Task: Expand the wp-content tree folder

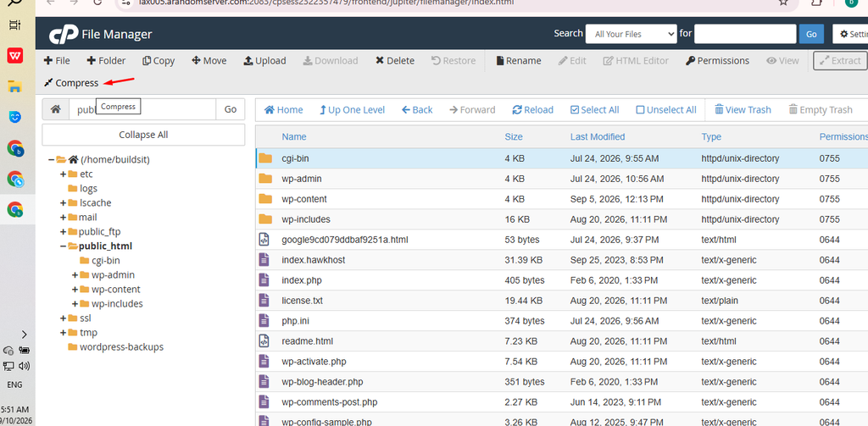Action: [x=75, y=290]
